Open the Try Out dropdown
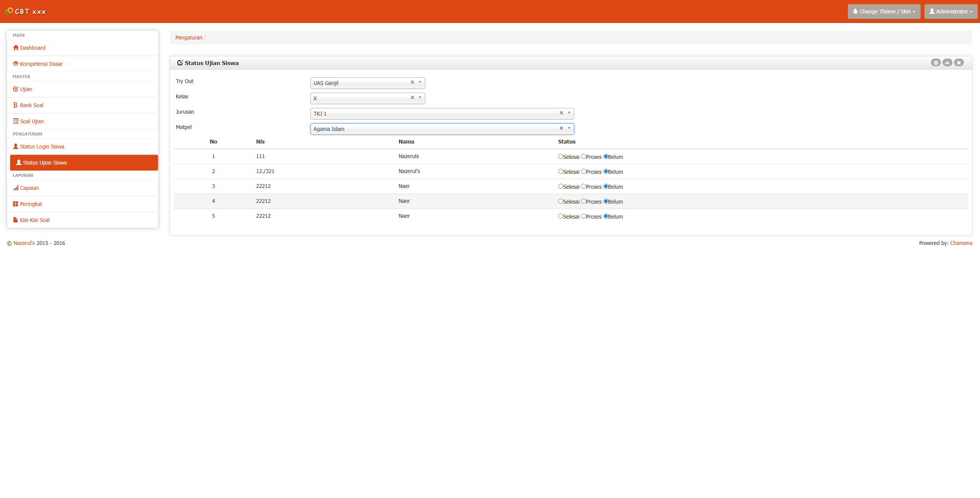 [420, 83]
